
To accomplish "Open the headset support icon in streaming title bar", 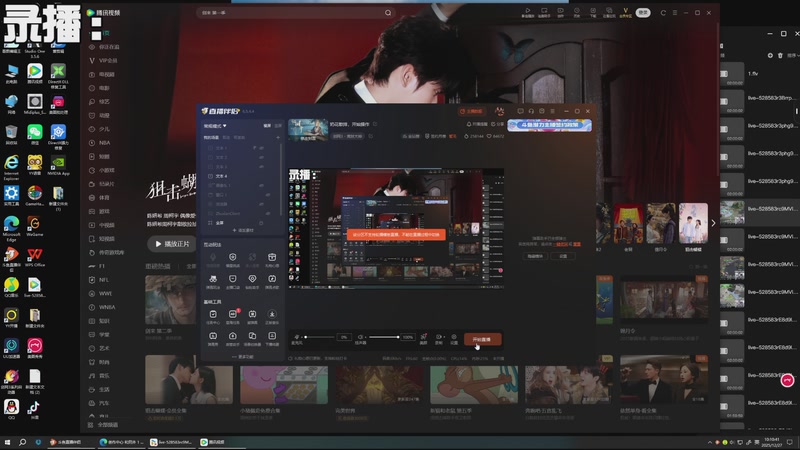I will (531, 111).
